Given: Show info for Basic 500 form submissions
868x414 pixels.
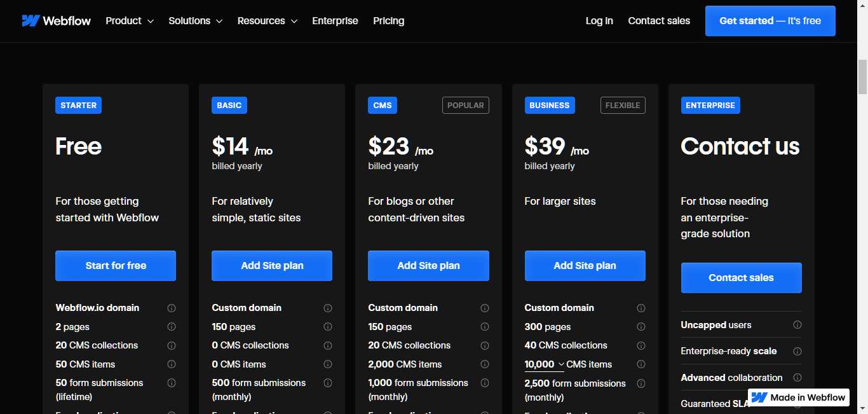Looking at the screenshot, I should pyautogui.click(x=328, y=383).
